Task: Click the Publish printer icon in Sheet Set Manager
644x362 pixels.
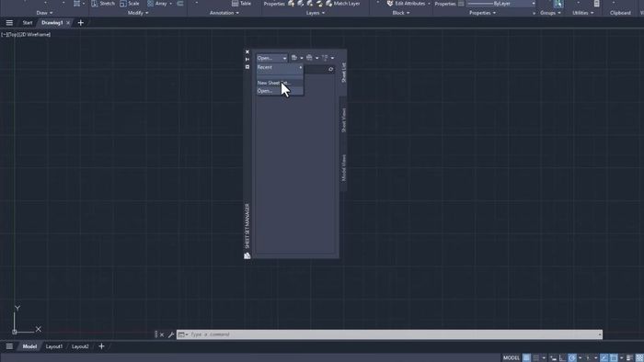Action: tap(309, 58)
